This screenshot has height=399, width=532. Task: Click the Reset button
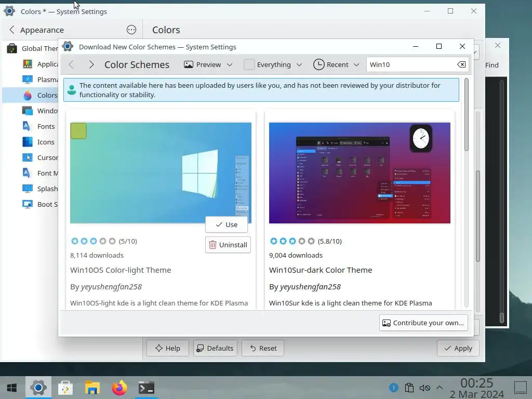263,348
